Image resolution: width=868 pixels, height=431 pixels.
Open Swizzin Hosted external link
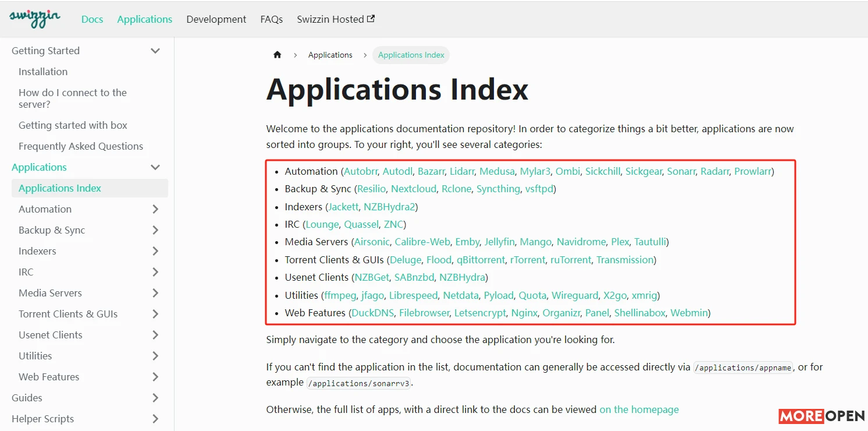[336, 19]
